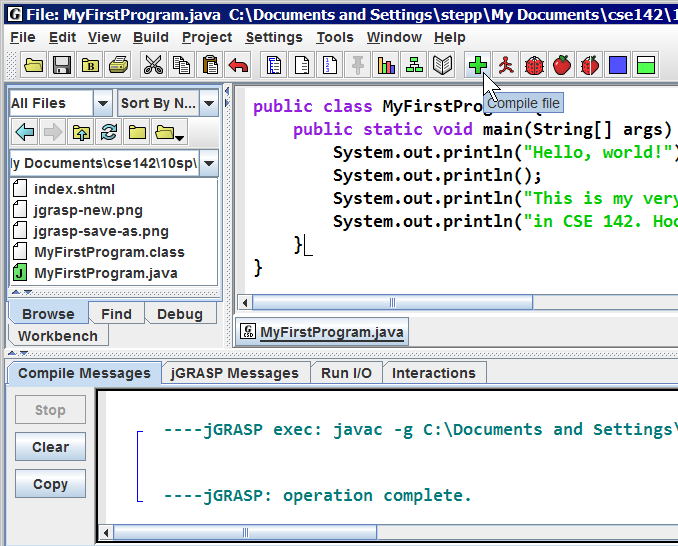Click the green plus Compile file icon
Viewport: 678px width, 546px height.
478,66
